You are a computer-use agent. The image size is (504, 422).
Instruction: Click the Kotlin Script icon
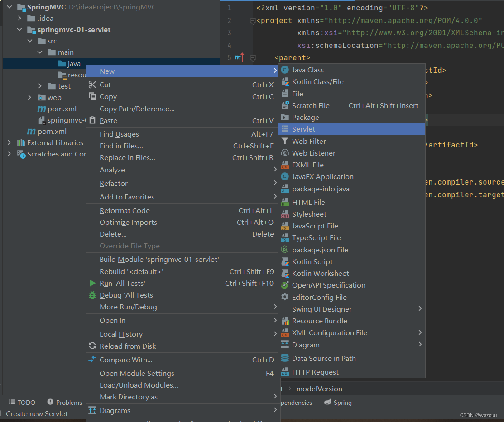click(285, 262)
